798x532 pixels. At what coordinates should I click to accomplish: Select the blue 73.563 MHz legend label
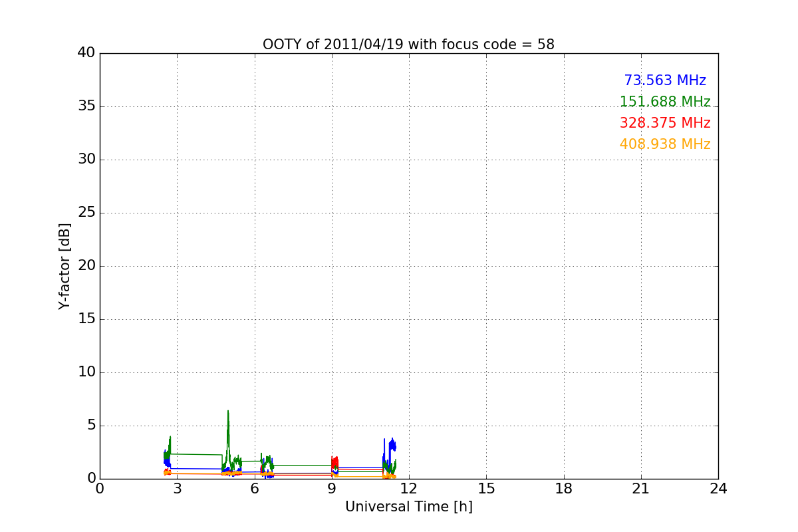pyautogui.click(x=665, y=80)
